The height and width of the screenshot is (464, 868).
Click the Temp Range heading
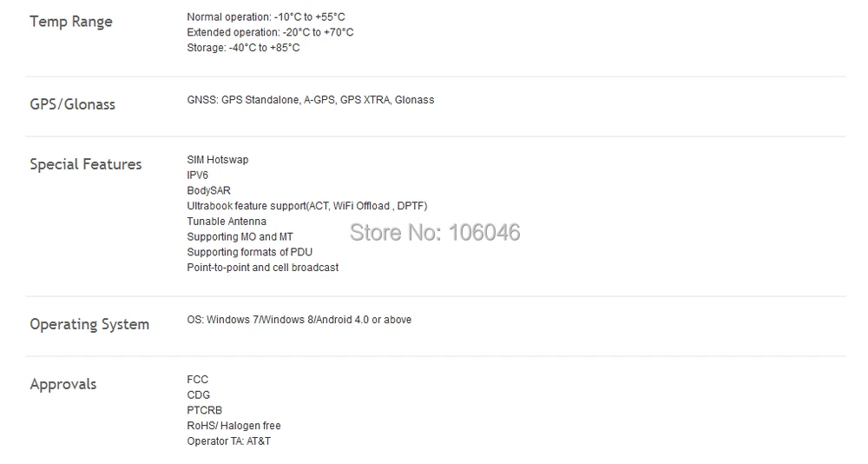tap(71, 22)
